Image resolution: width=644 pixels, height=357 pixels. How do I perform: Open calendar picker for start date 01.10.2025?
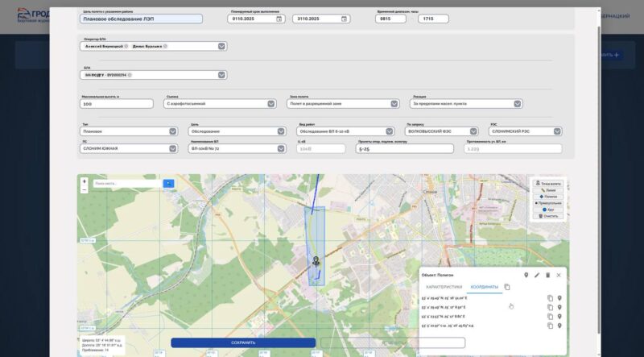pyautogui.click(x=279, y=19)
